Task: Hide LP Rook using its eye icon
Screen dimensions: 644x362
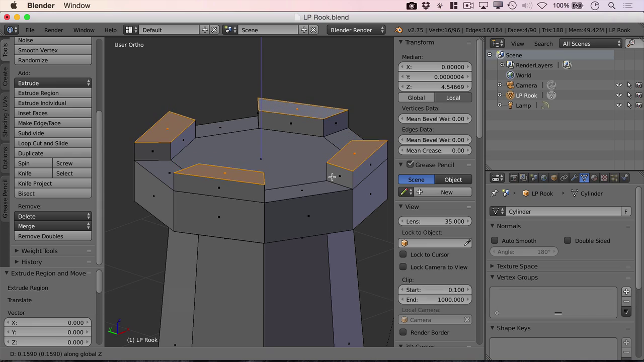Action: (x=619, y=96)
